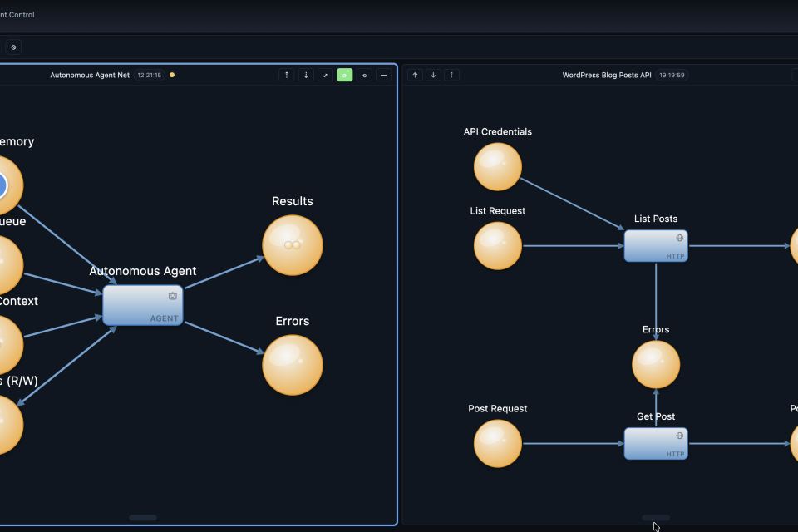
Task: Click the up arrow in Autonomous Agent Net header
Action: pyautogui.click(x=287, y=75)
